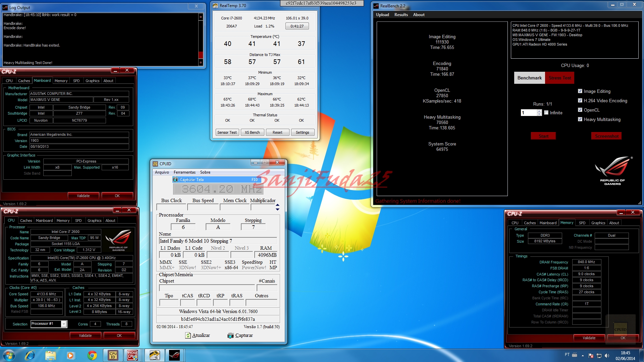Click the Show Desktop strip at taskbar end
The width and height of the screenshot is (644, 362).
641,355
